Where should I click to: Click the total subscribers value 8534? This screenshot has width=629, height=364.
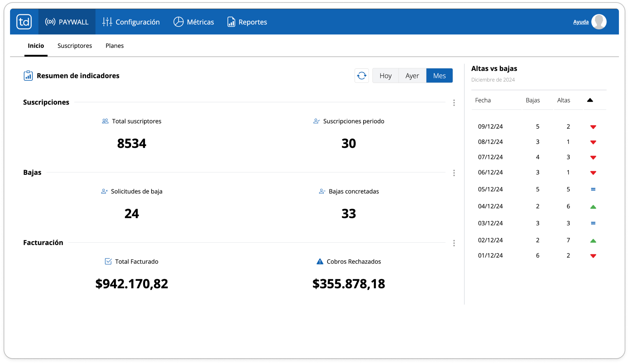tap(132, 143)
